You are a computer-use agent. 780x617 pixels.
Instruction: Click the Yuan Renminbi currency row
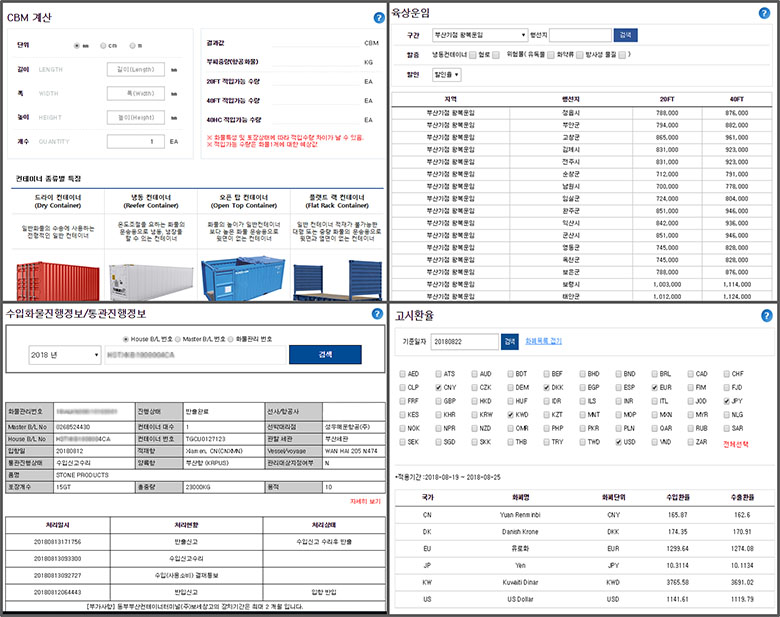click(x=585, y=515)
